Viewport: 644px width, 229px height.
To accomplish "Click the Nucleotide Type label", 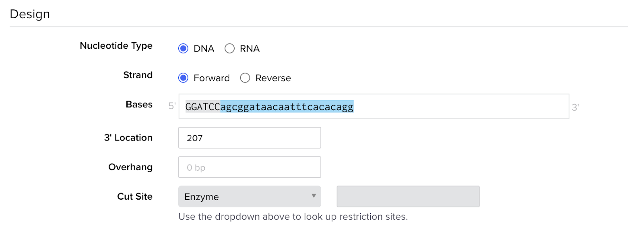I will (x=116, y=46).
